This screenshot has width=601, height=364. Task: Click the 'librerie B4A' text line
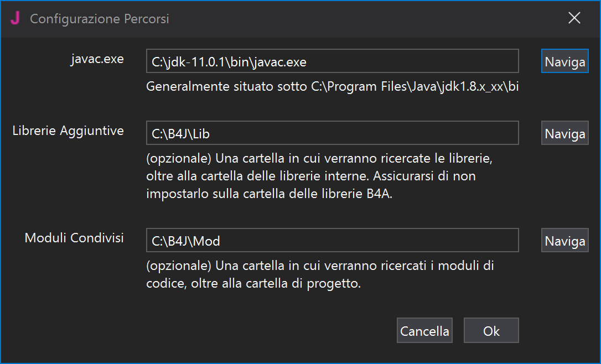coord(270,194)
